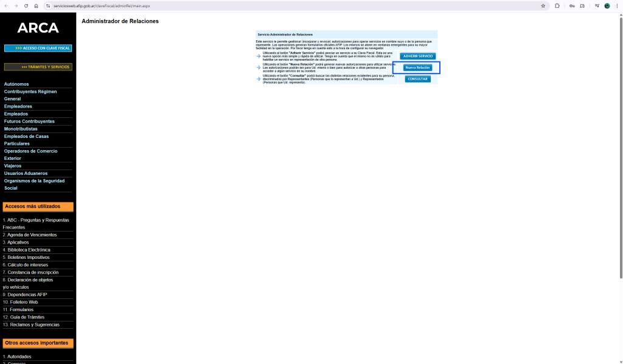Go to browser home via house icon
The height and width of the screenshot is (364, 623).
pyautogui.click(x=36, y=5)
